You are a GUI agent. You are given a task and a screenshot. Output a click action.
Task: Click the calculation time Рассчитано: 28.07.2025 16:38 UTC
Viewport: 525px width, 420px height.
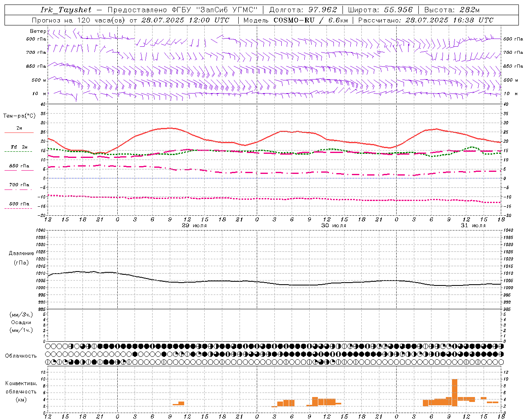pyautogui.click(x=426, y=20)
